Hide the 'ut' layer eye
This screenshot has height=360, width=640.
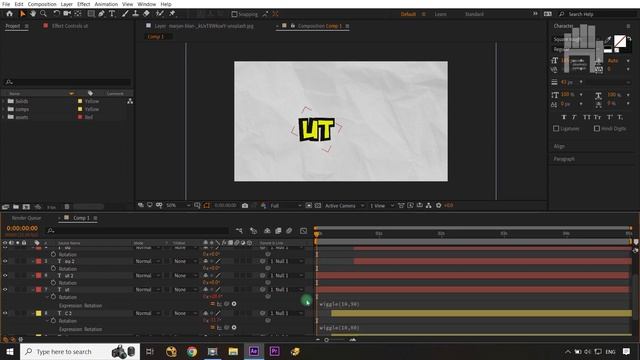pyautogui.click(x=5, y=289)
